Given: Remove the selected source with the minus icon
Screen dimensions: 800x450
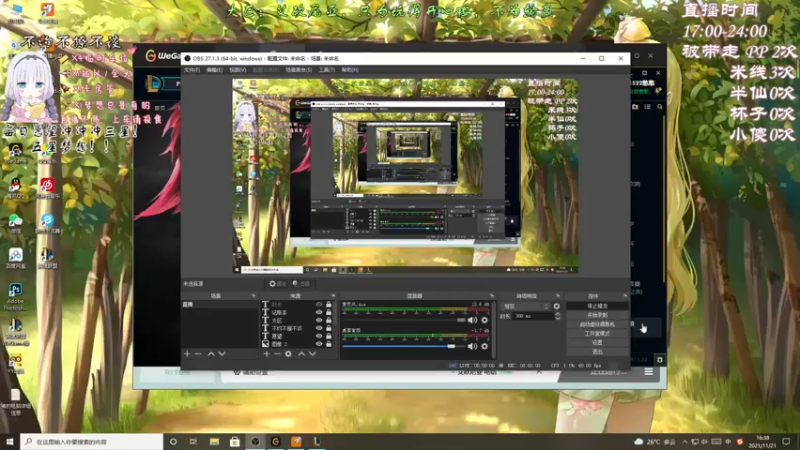Looking at the screenshot, I should pyautogui.click(x=278, y=354).
